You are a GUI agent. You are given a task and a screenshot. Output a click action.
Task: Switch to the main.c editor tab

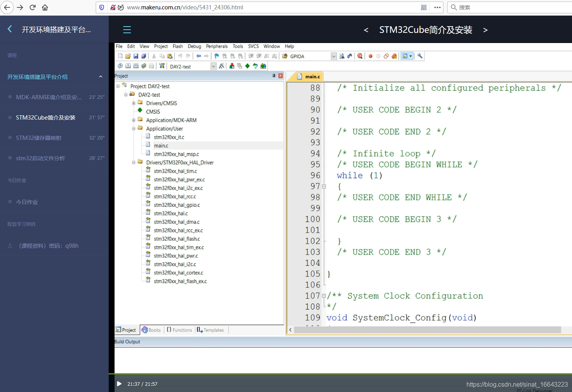coord(309,77)
